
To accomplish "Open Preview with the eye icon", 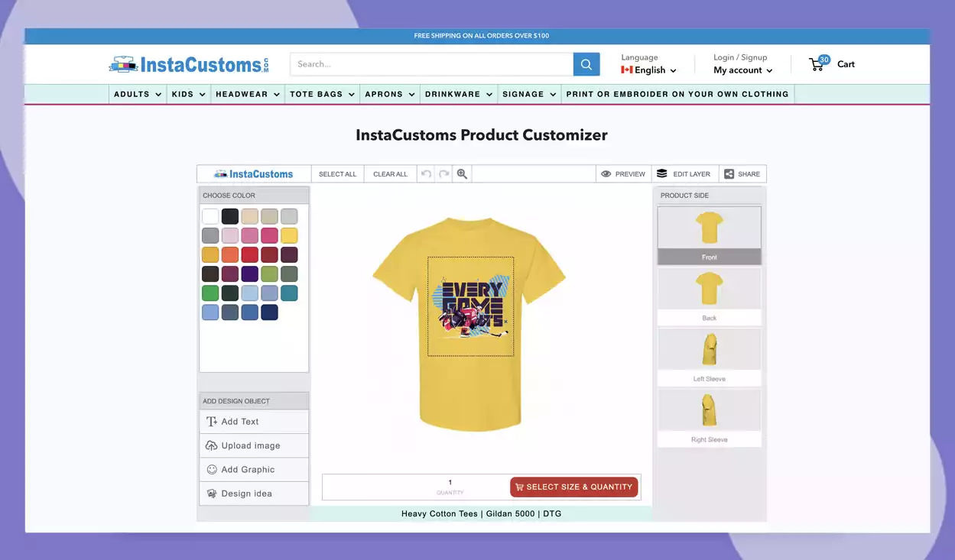I will 623,174.
